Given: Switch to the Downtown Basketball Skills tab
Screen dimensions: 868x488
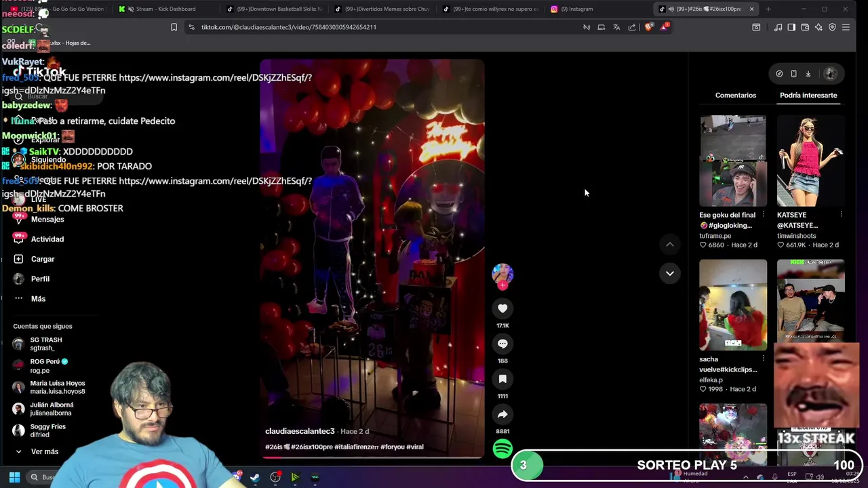Looking at the screenshot, I should coord(275,9).
